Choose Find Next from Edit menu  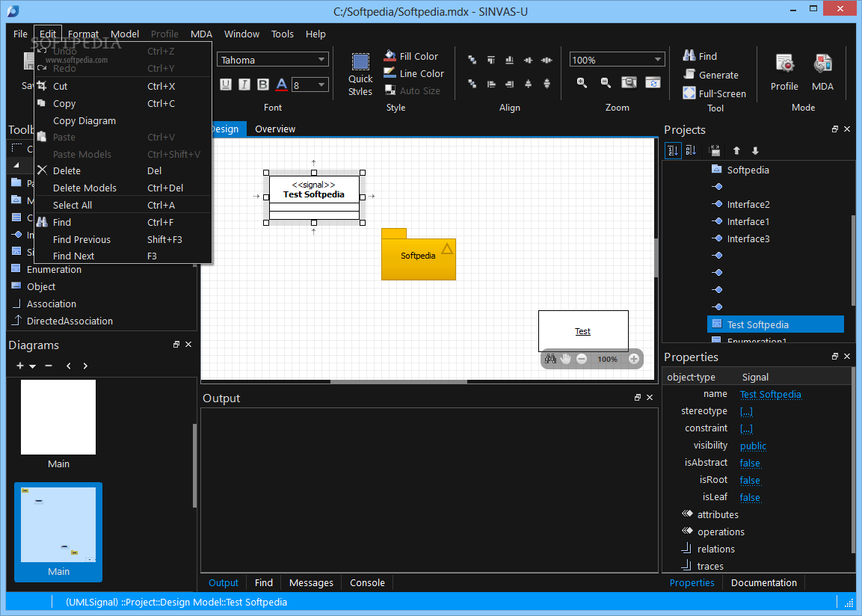pyautogui.click(x=123, y=256)
